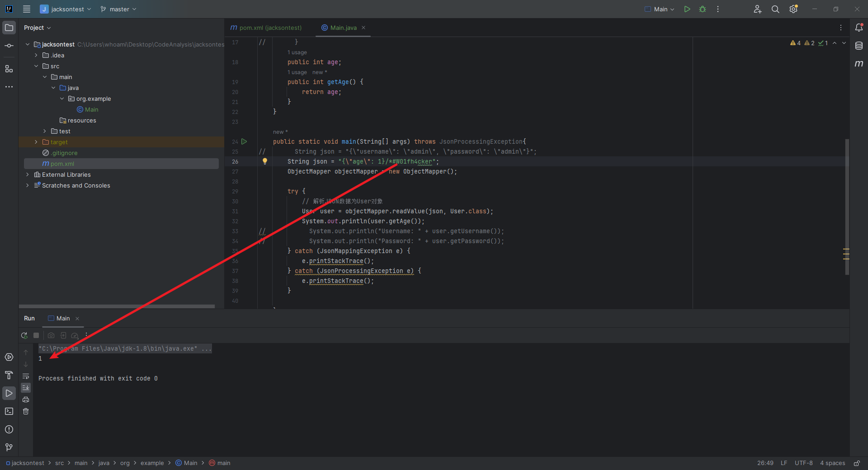
Task: Expand the .idea folder
Action: pos(36,55)
